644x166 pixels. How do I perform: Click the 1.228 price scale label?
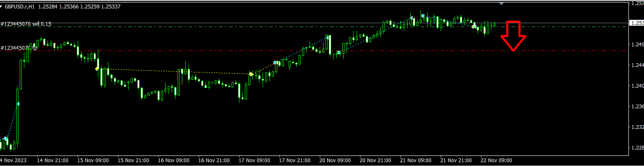[637, 147]
